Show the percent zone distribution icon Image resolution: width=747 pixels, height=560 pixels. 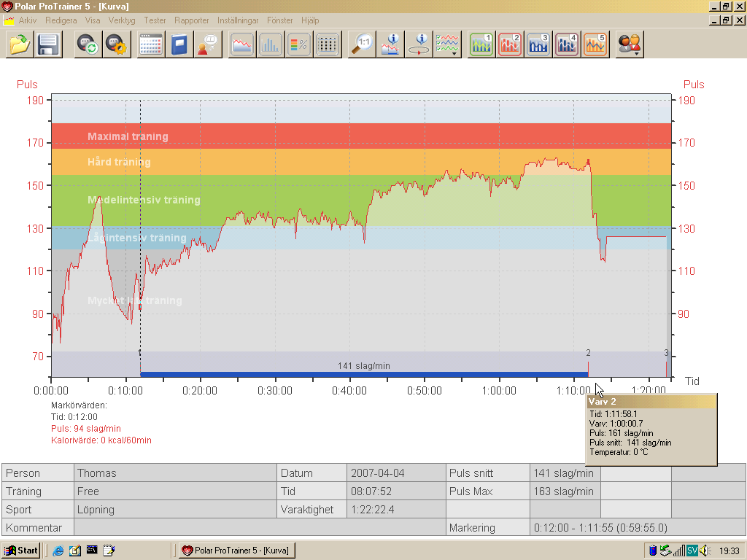click(299, 44)
